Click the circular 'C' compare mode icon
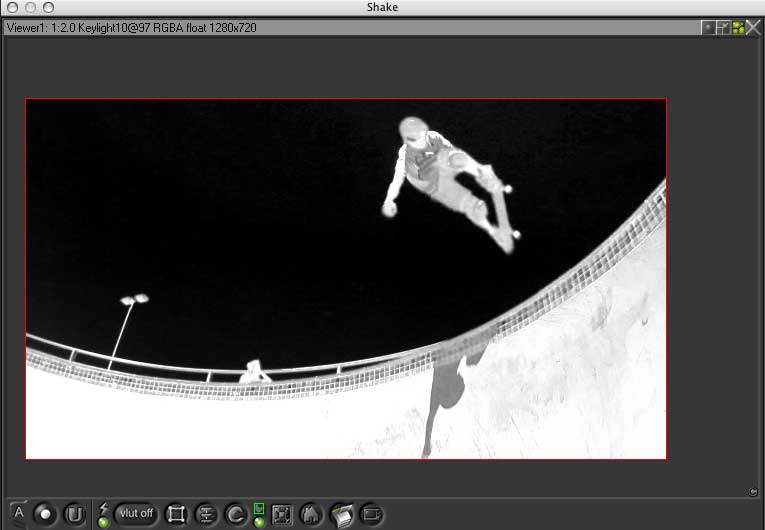 click(236, 514)
